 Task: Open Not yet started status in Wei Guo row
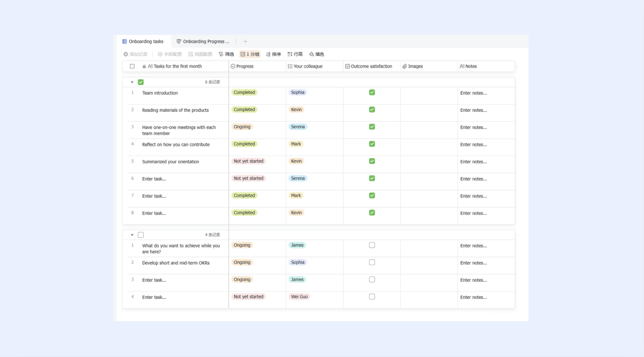(x=249, y=297)
